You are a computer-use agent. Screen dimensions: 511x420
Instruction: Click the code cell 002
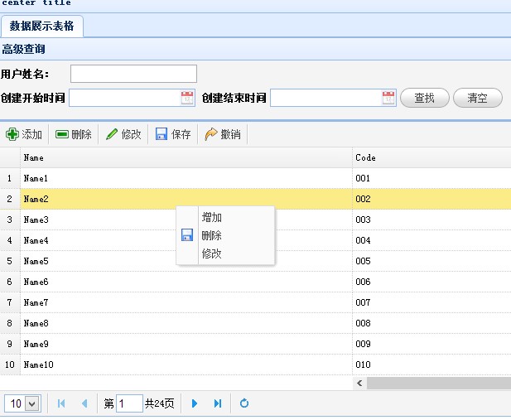click(431, 199)
